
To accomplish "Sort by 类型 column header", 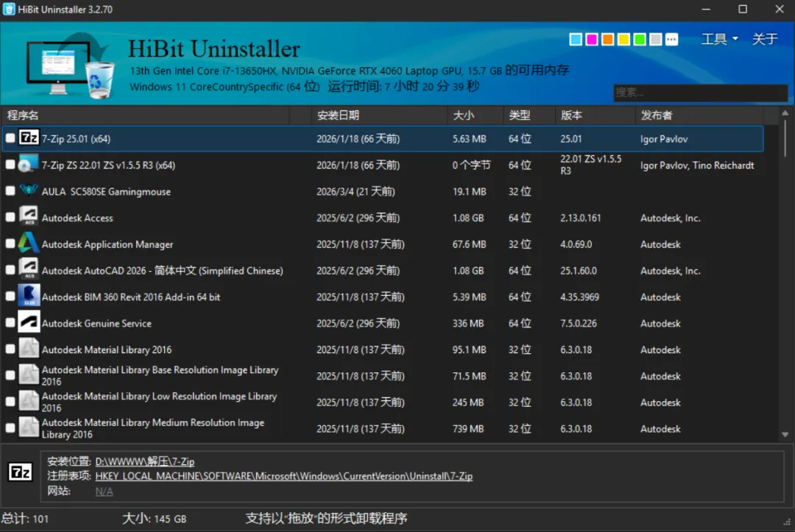I will [x=529, y=116].
